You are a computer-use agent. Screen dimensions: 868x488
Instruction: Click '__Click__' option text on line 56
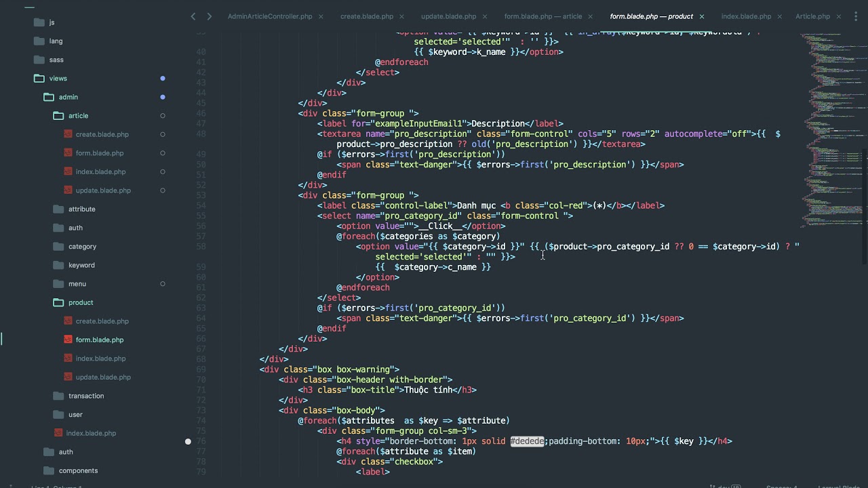(x=442, y=226)
